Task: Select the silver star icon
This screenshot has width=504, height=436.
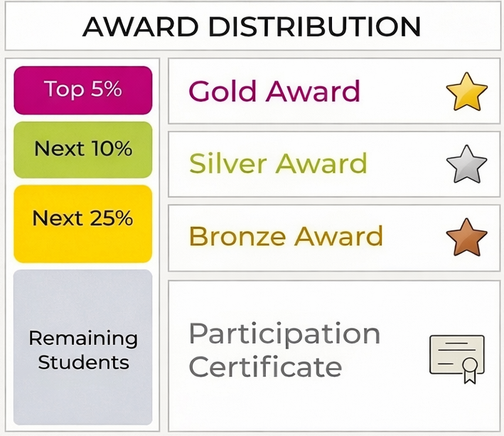Action: pos(466,164)
